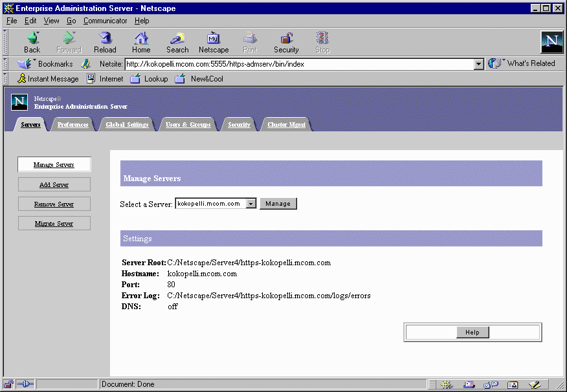The width and height of the screenshot is (567, 392).
Task: Open the Search toolbar icon
Action: (x=177, y=42)
